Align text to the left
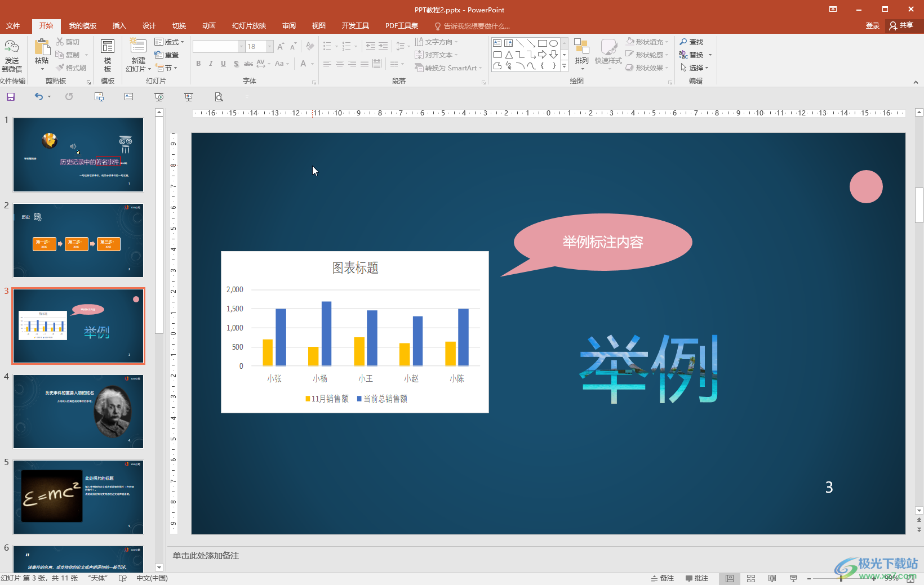The image size is (924, 585). tap(327, 64)
